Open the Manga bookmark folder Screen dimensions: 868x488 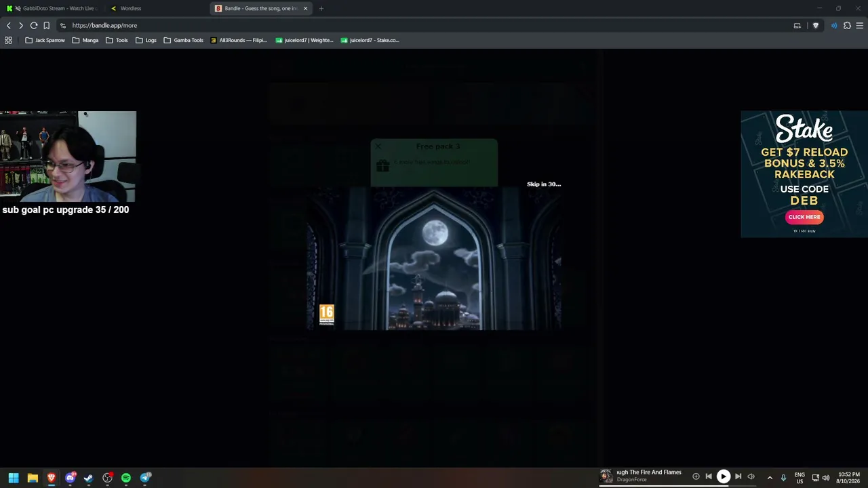coord(85,41)
